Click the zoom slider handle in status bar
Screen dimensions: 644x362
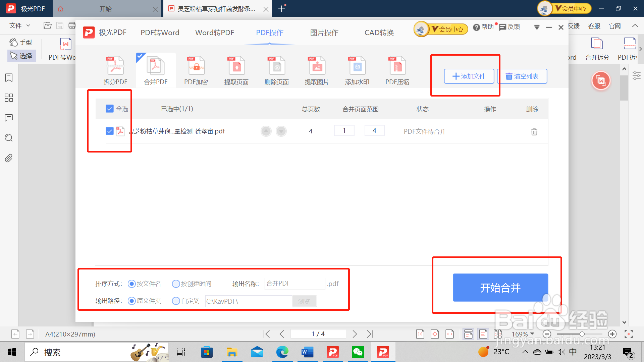pyautogui.click(x=582, y=334)
